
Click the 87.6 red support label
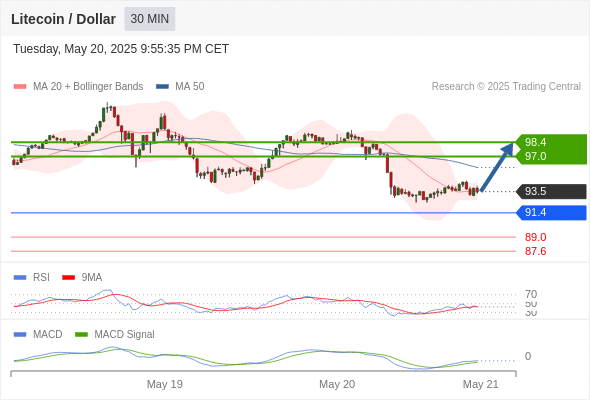535,251
